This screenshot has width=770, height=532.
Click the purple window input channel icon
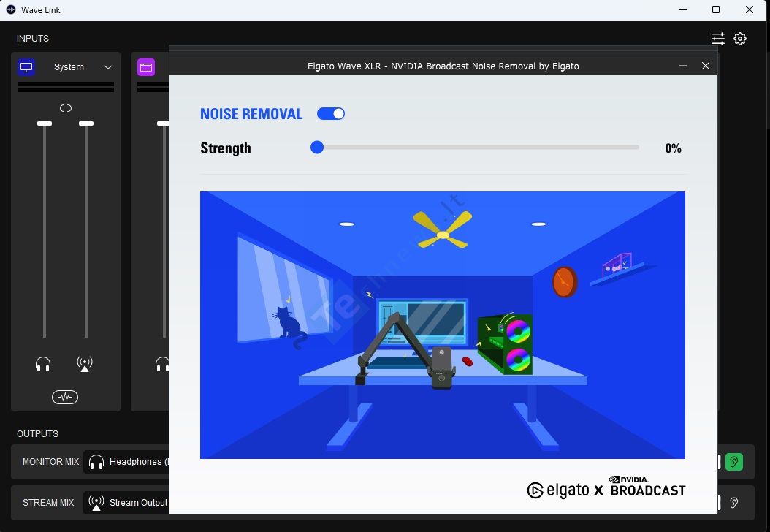(146, 67)
